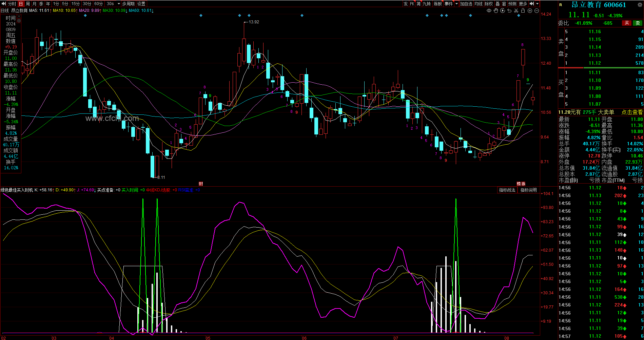Toggle 叠 overlay mode
The height and width of the screenshot is (340, 644).
497,4
